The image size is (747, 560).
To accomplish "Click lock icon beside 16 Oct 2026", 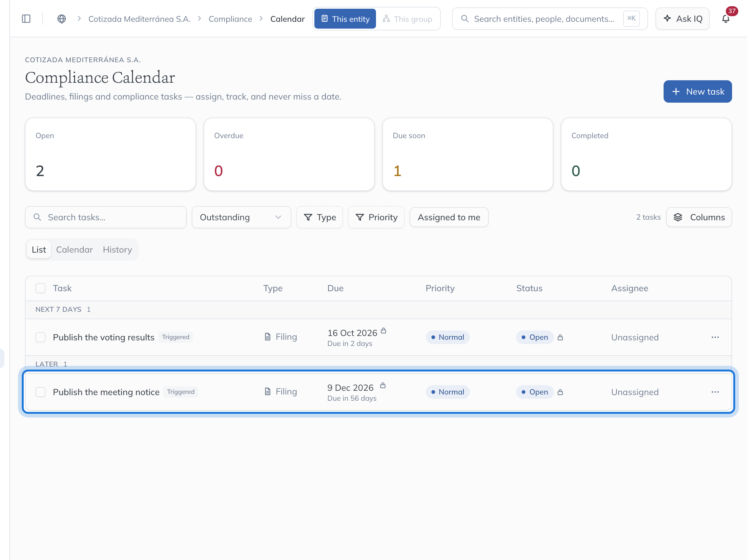I will 383,330.
